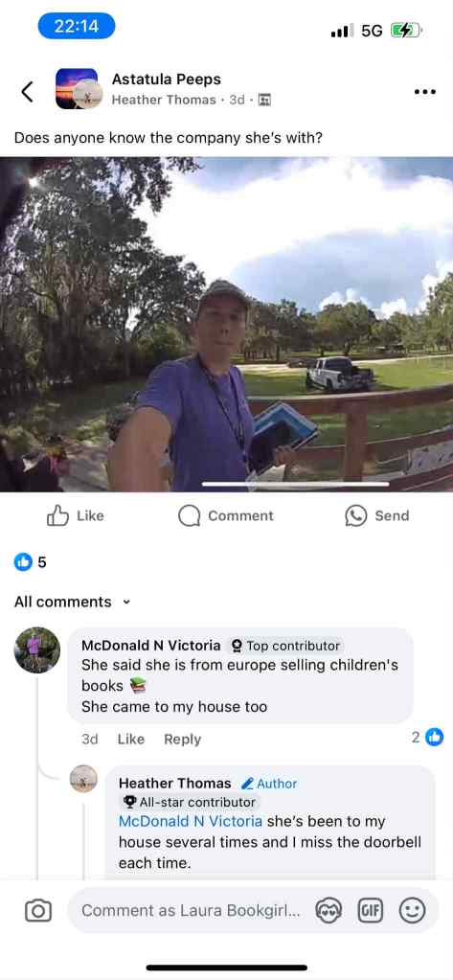
Task: Tap the mentioned McDonald N Victoria link
Action: [191, 821]
